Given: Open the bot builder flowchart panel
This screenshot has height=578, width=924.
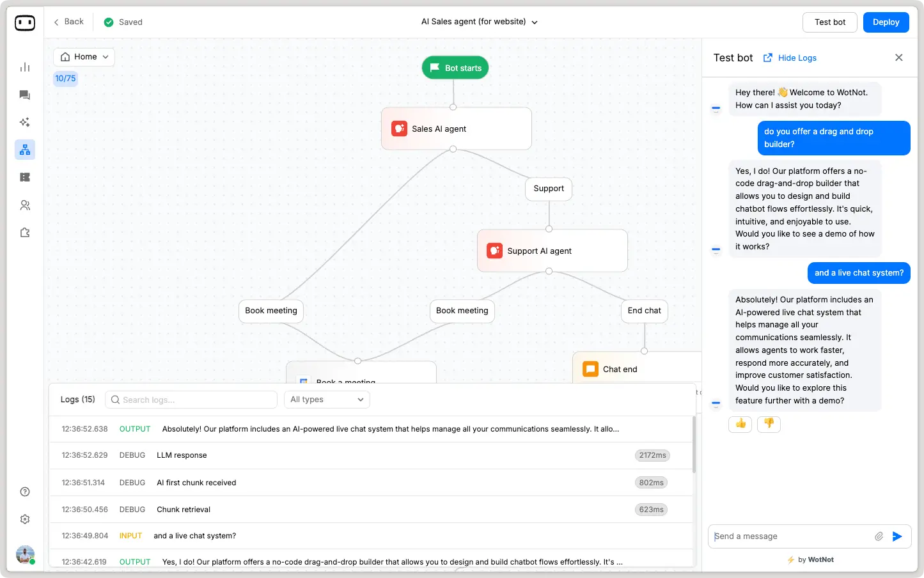Looking at the screenshot, I should point(24,149).
